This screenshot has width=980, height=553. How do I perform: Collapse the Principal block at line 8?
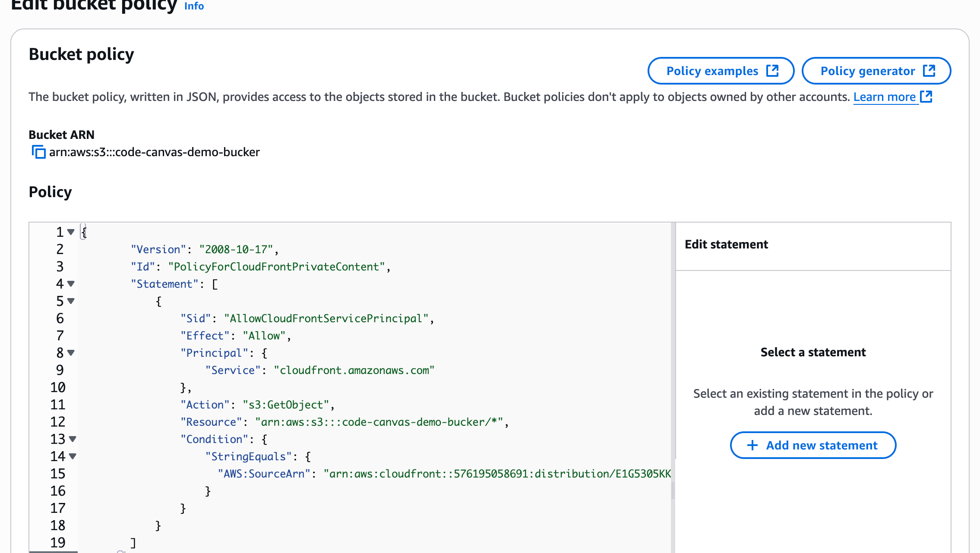coord(71,353)
